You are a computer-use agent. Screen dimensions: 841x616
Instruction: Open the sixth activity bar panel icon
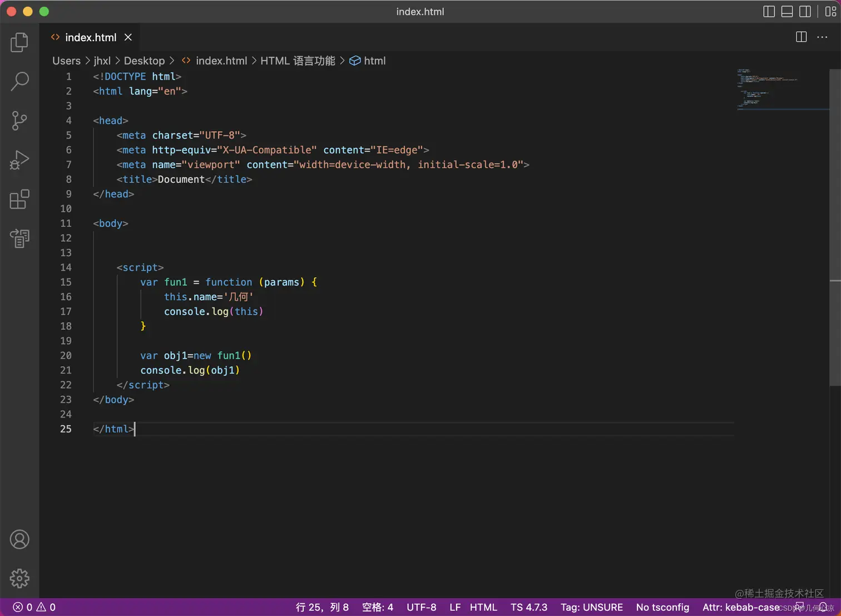(19, 238)
